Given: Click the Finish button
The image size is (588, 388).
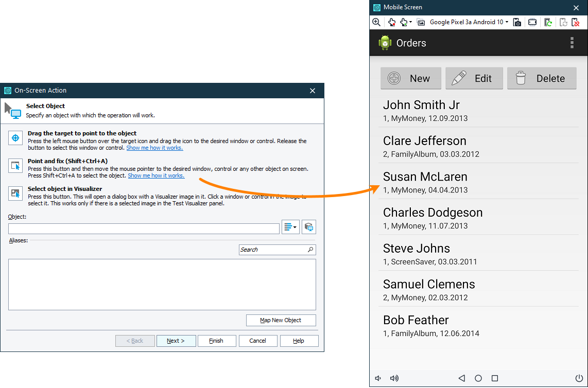Looking at the screenshot, I should click(x=216, y=341).
